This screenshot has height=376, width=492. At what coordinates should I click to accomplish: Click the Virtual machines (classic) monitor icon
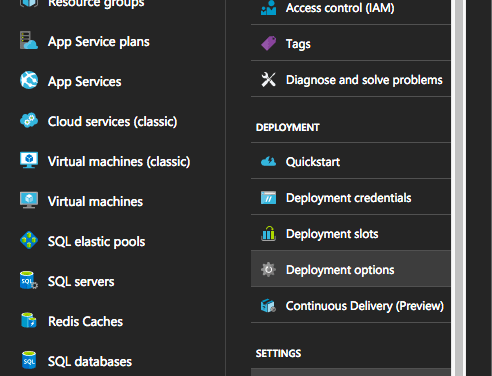(29, 160)
